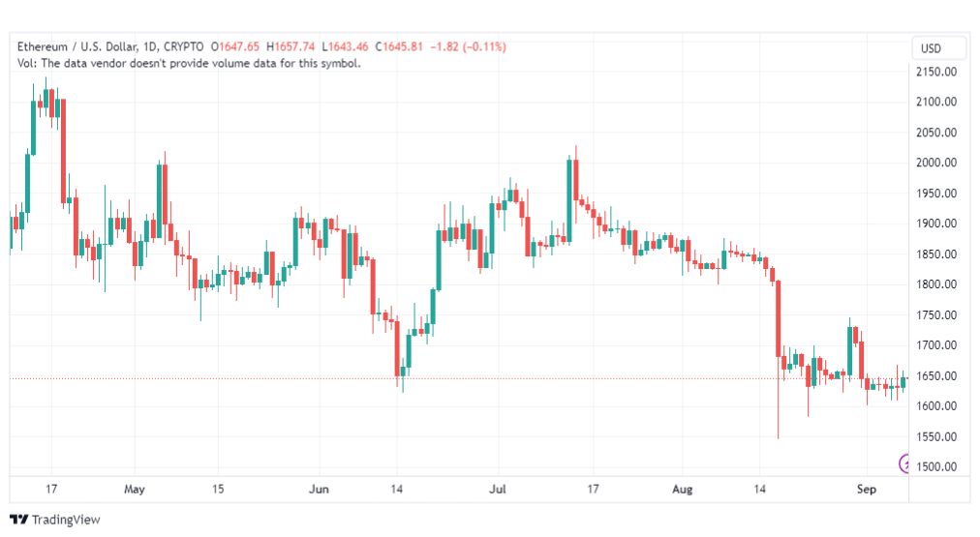Image resolution: width=980 pixels, height=537 pixels.
Task: Click the 17 date label after Jul
Action: (x=593, y=489)
